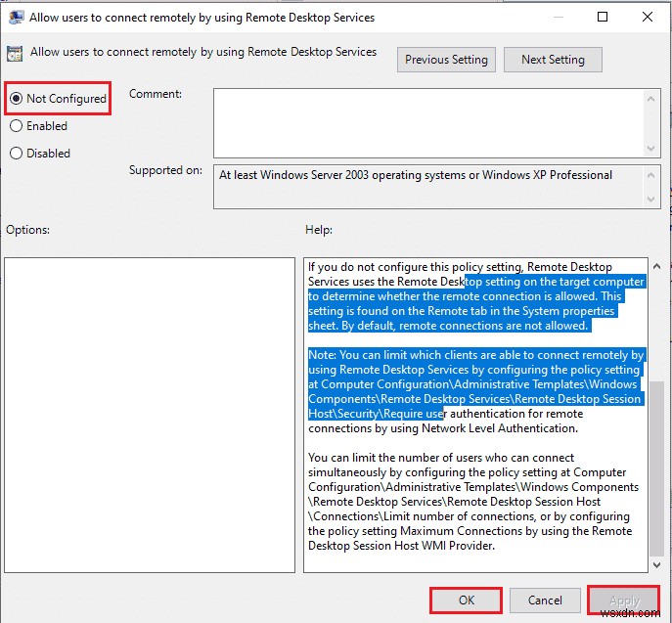
Task: Click the 'Supported on:' label
Action: click(165, 170)
